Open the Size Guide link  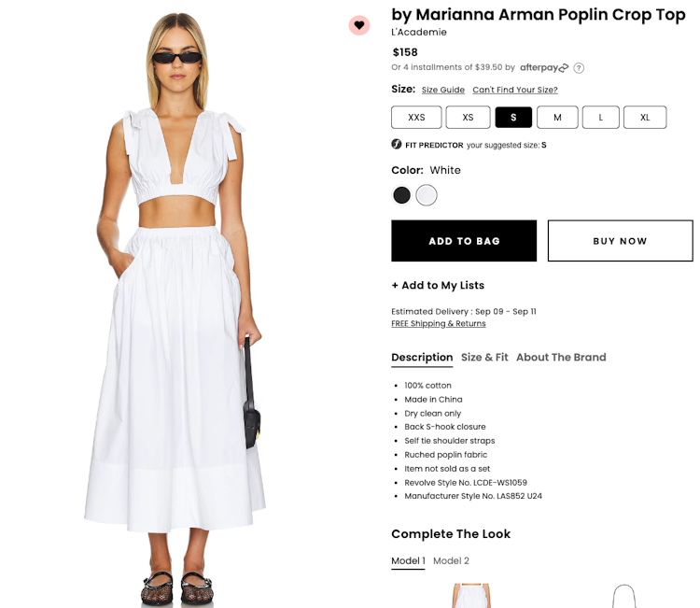[442, 90]
